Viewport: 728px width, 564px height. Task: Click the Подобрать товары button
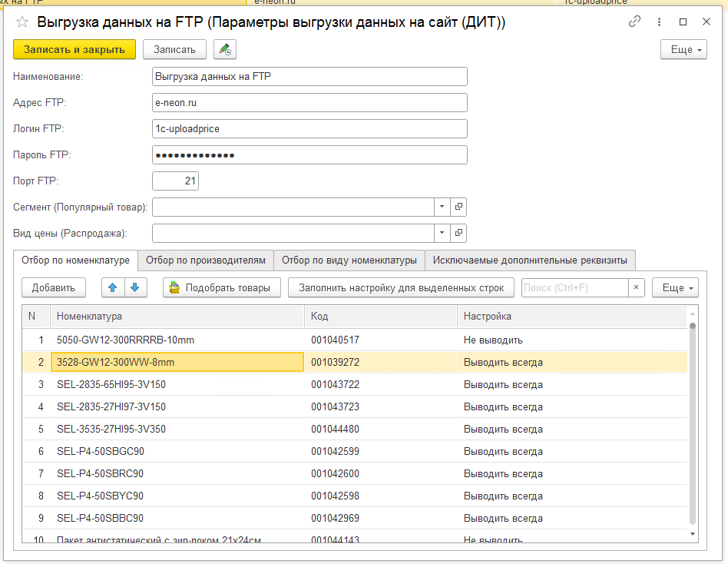point(220,288)
